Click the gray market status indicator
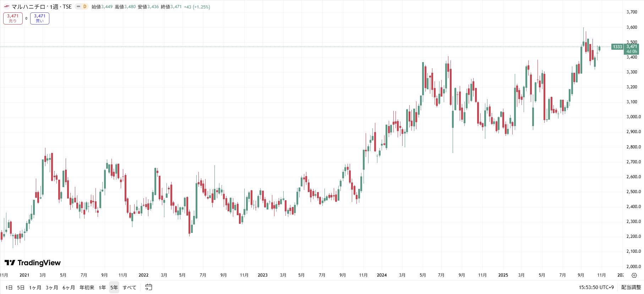644x294 pixels. coord(78,7)
